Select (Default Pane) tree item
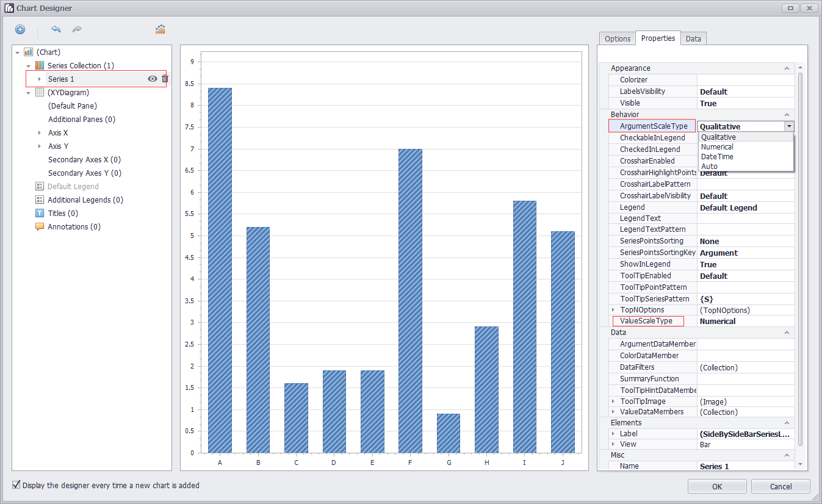This screenshot has width=822, height=504. (x=72, y=106)
